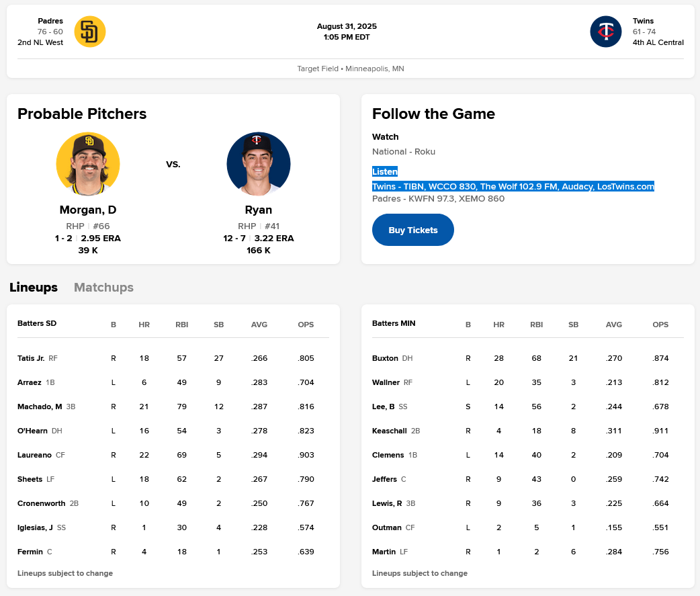
Task: Click the Padres team logo
Action: pyautogui.click(x=90, y=32)
